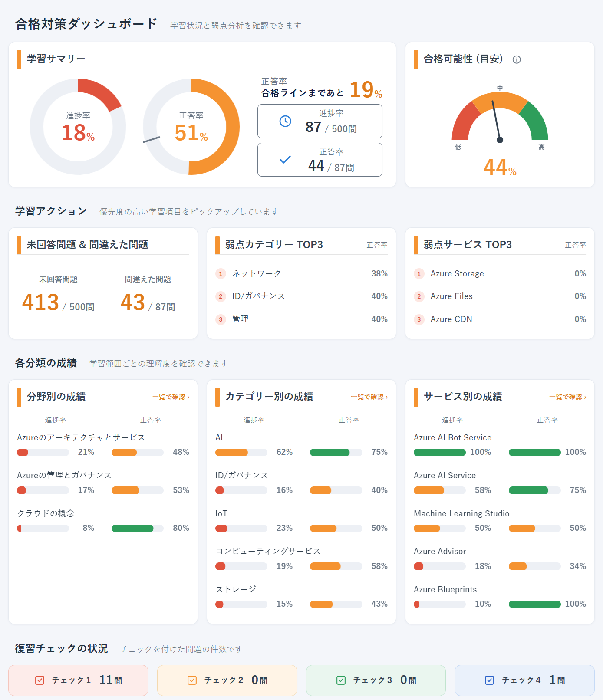Click rank 1 badge next to Azure Storage
603x700 pixels.
click(419, 274)
